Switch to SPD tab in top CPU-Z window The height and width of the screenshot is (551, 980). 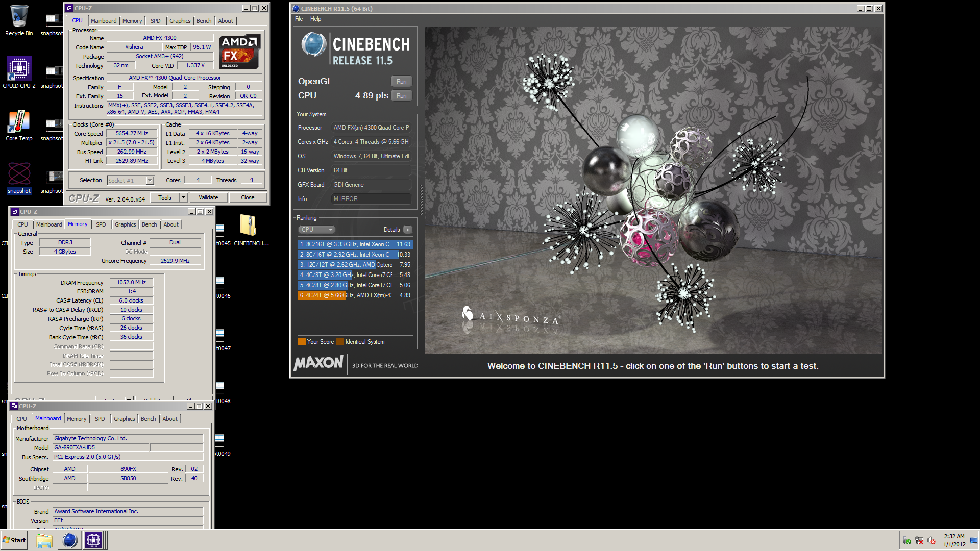(156, 21)
